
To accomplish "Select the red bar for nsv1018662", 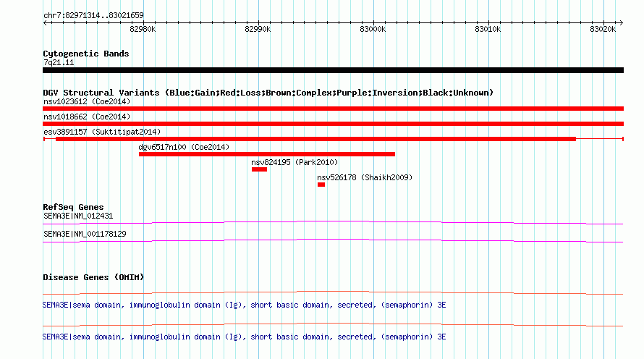I will [x=333, y=124].
